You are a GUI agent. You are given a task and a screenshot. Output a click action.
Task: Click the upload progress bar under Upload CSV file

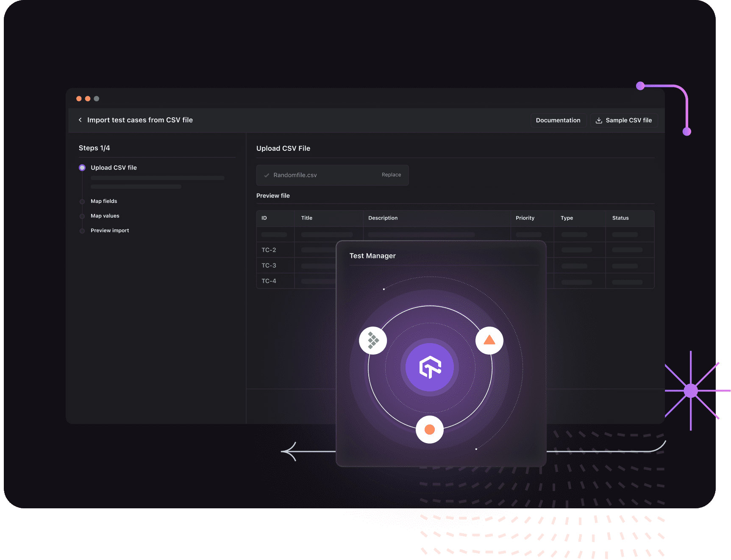(157, 178)
